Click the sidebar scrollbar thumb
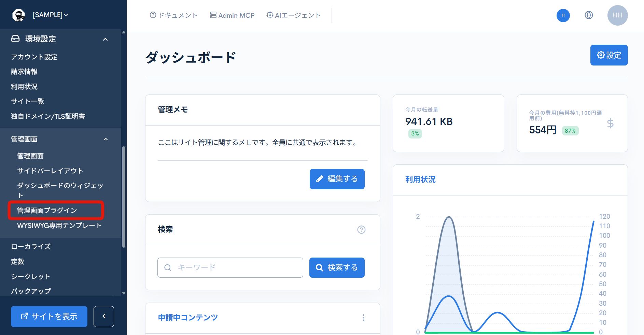This screenshot has height=335, width=644. (124, 197)
